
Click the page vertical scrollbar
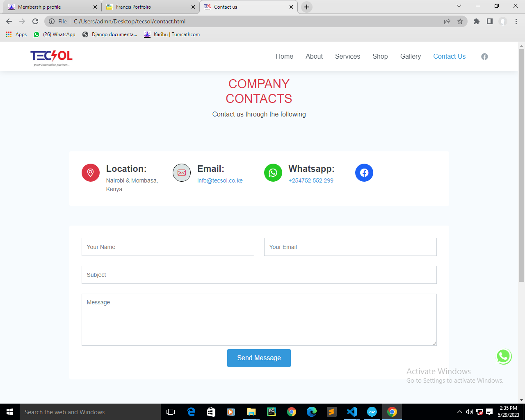pyautogui.click(x=521, y=164)
